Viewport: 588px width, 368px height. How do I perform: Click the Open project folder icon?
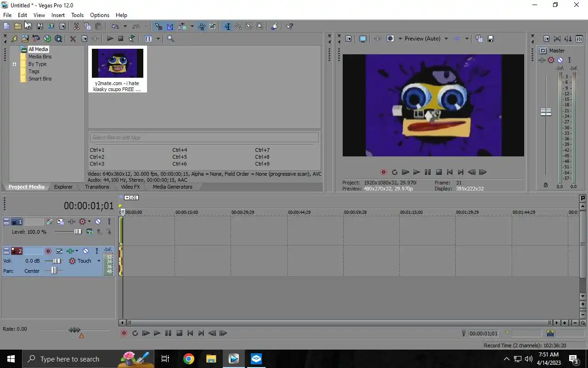(17, 26)
